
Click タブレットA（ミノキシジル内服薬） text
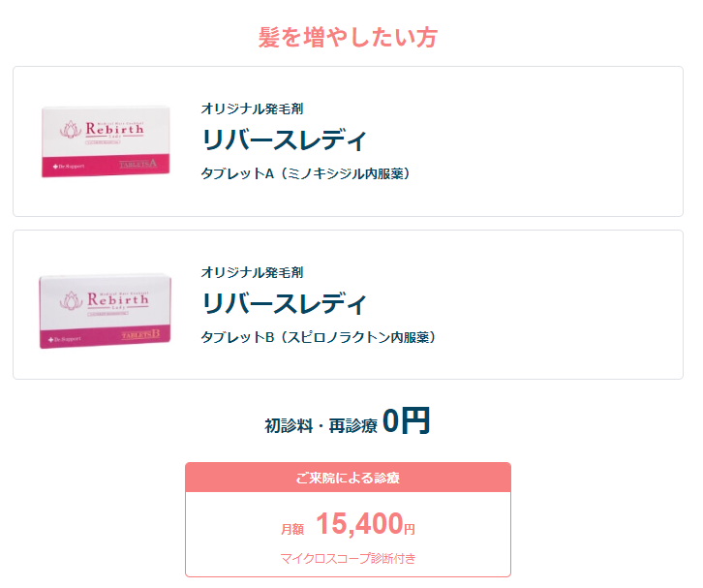[306, 173]
